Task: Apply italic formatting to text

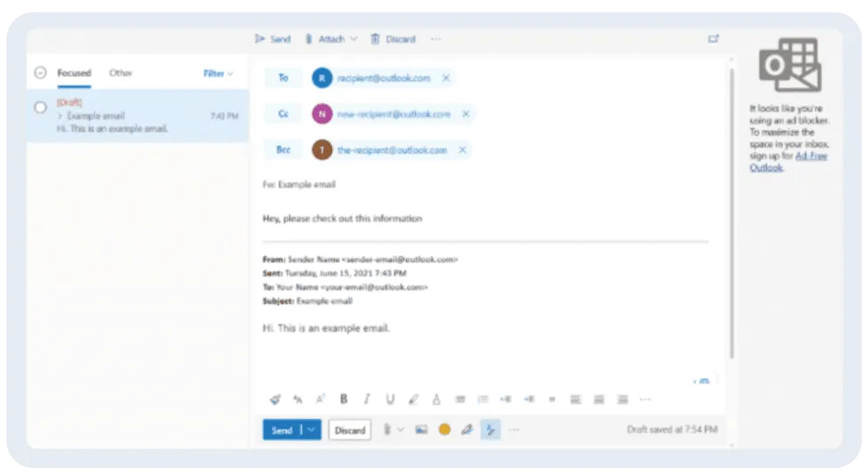Action: click(x=366, y=399)
